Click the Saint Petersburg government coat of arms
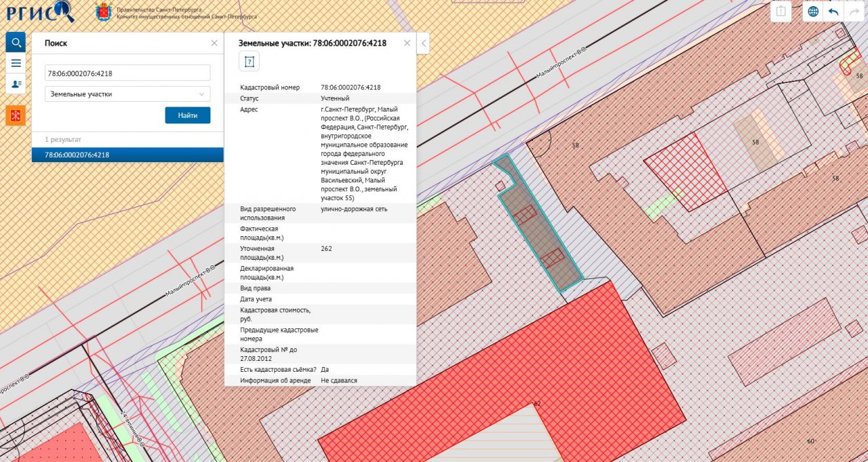The height and width of the screenshot is (462, 868). point(103,12)
